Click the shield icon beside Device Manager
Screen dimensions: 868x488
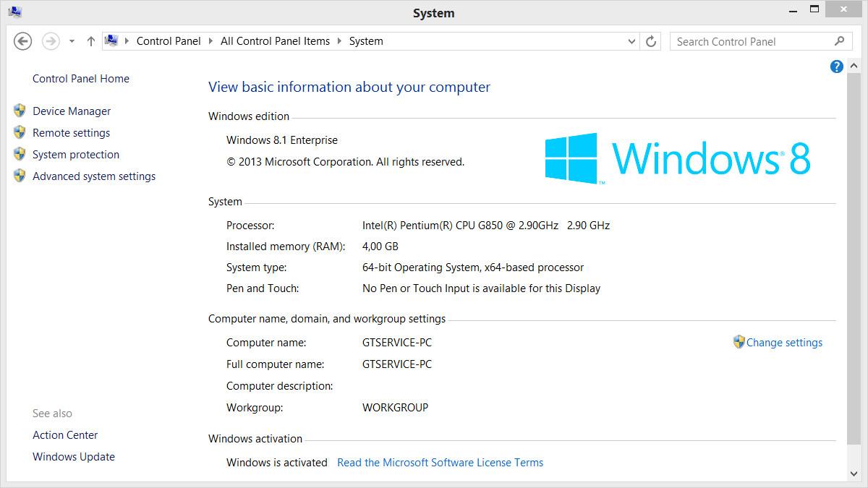pyautogui.click(x=20, y=111)
